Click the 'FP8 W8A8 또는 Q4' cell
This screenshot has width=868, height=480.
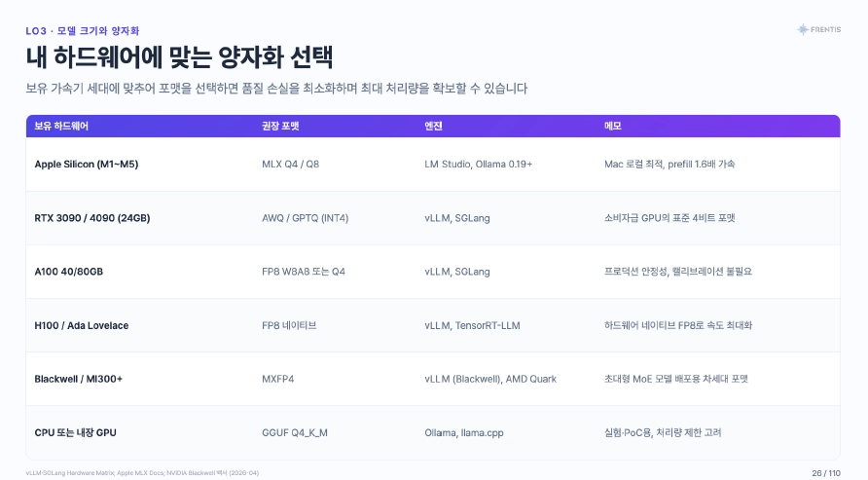[304, 272]
